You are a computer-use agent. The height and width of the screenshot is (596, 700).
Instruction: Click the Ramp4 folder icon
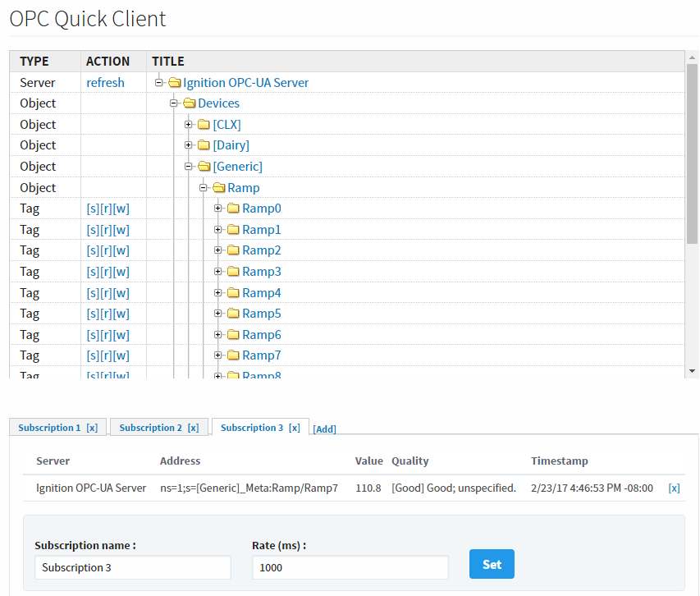(233, 293)
